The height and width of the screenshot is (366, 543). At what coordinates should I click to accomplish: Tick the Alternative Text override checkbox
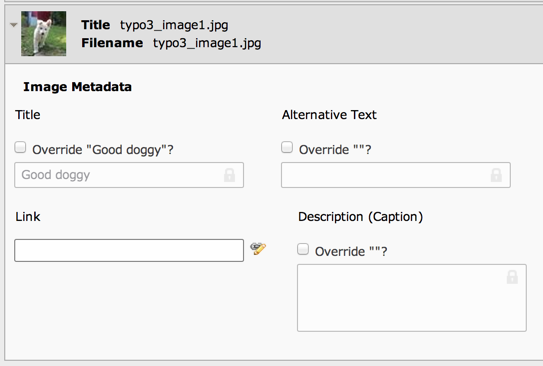(x=287, y=147)
